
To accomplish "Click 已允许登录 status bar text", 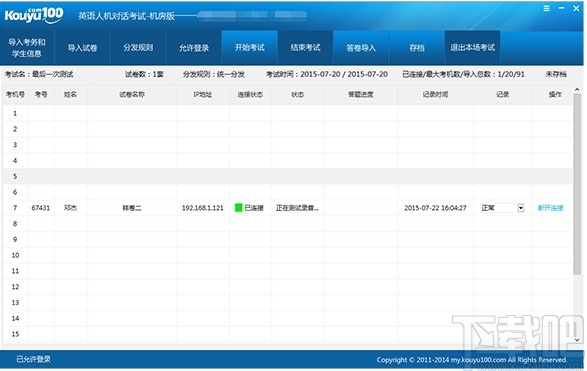I will pos(33,359).
